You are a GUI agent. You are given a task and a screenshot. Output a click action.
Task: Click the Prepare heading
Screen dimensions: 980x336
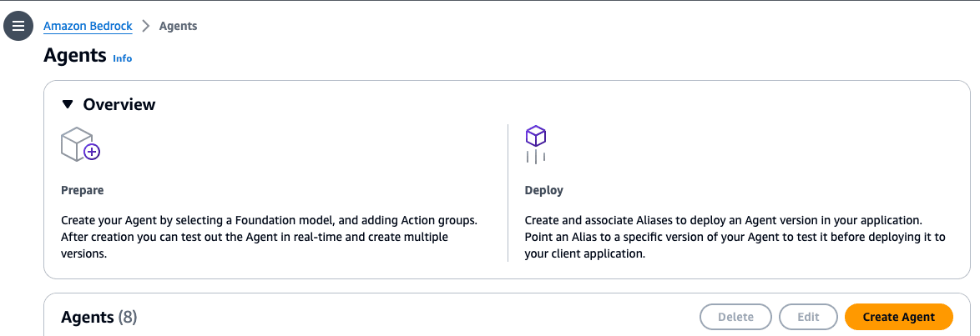pos(83,190)
